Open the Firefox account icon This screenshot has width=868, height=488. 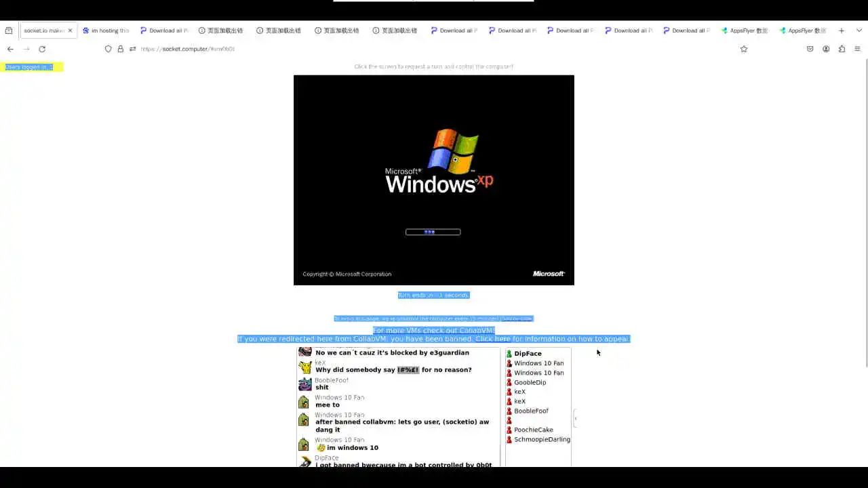coord(826,49)
